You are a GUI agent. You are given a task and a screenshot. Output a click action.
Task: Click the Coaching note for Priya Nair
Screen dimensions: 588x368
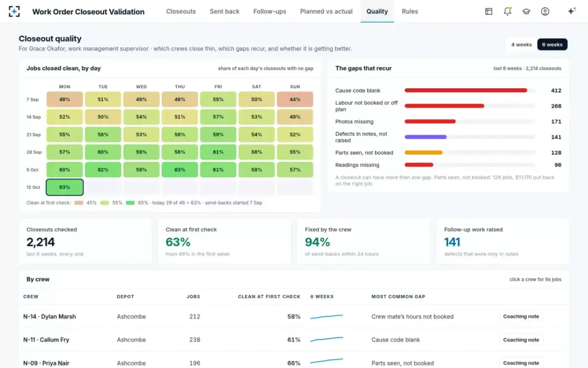(x=521, y=363)
